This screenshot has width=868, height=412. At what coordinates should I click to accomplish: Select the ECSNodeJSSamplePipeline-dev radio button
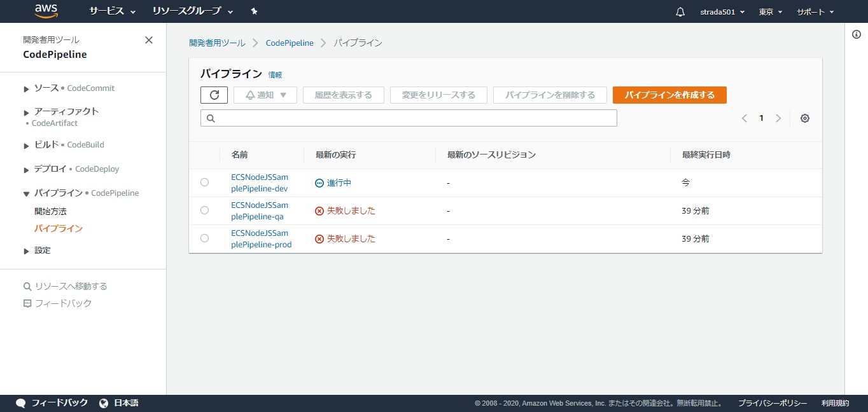click(x=204, y=182)
